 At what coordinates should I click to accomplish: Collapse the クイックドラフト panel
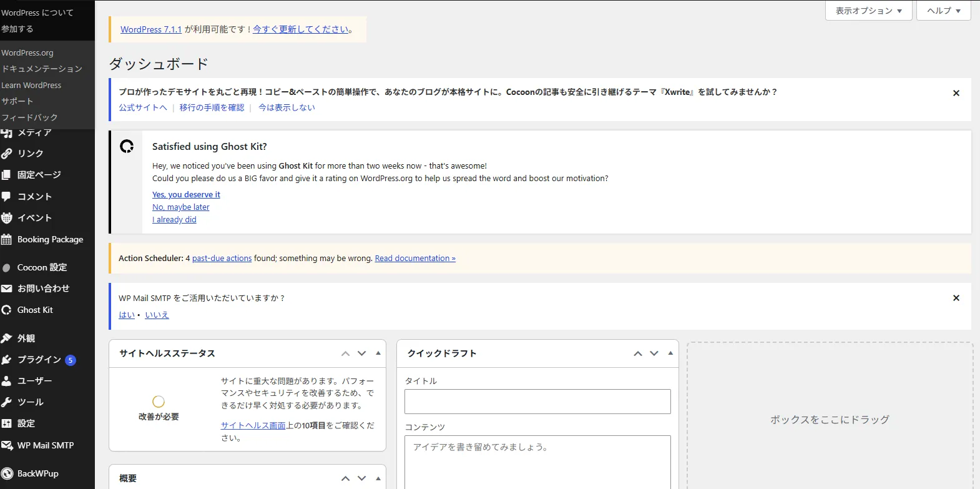click(670, 353)
